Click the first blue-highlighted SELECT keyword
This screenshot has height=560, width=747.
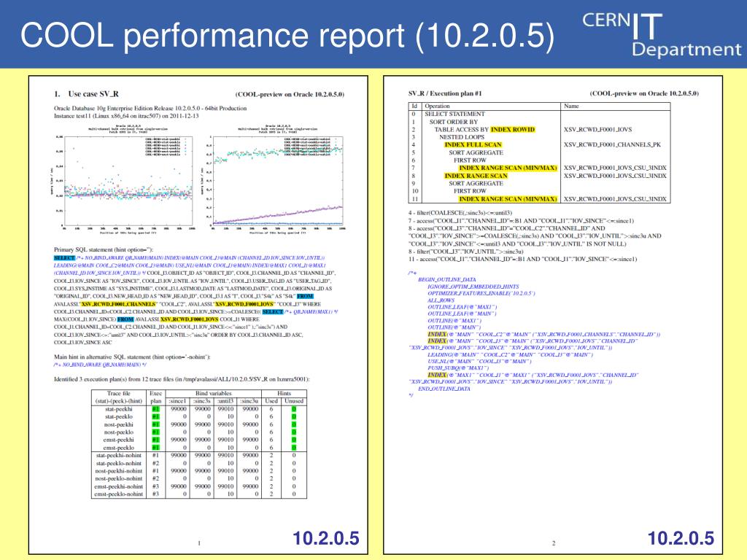pyautogui.click(x=64, y=257)
